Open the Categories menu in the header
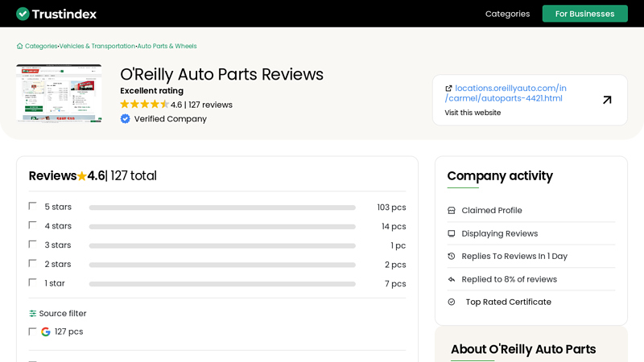This screenshot has height=362, width=644. pyautogui.click(x=507, y=14)
